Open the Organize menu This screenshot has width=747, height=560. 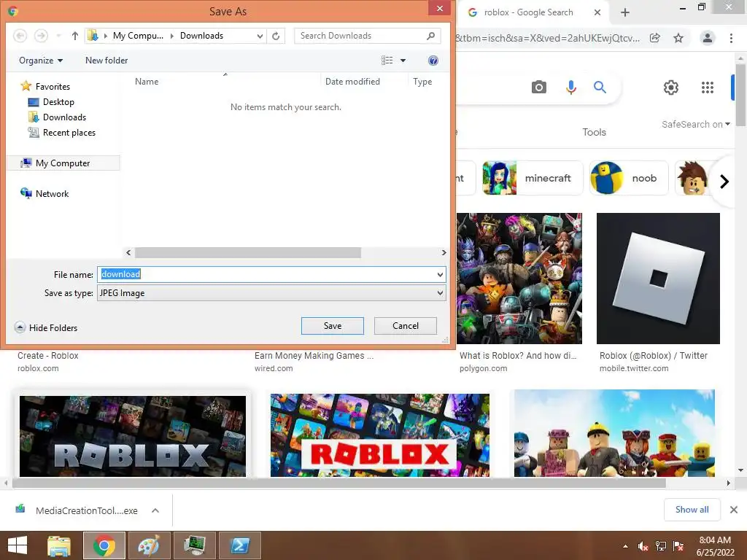[x=41, y=61]
